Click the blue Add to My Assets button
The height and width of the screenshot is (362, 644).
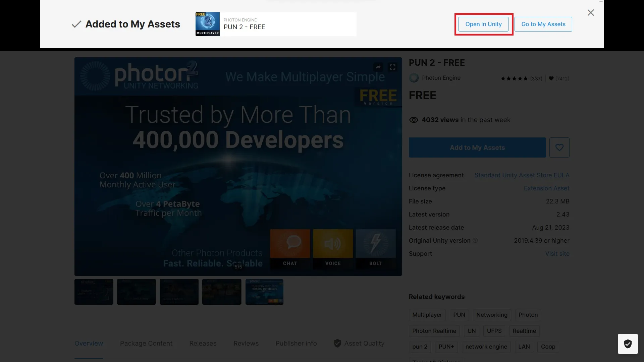pos(477,147)
